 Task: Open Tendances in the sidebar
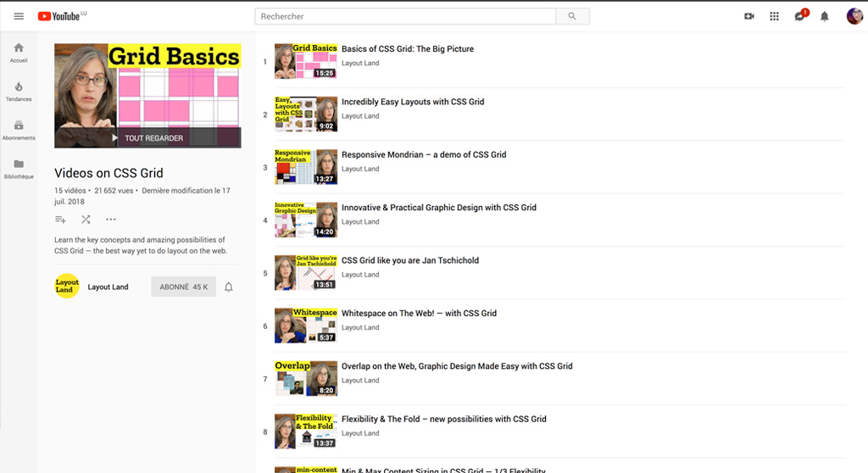coord(19,92)
